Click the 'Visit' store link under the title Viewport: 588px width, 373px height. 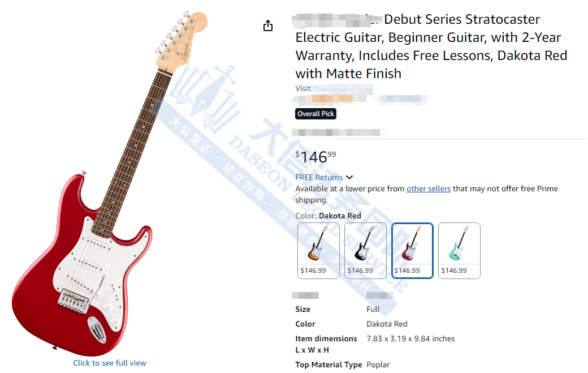tap(303, 88)
